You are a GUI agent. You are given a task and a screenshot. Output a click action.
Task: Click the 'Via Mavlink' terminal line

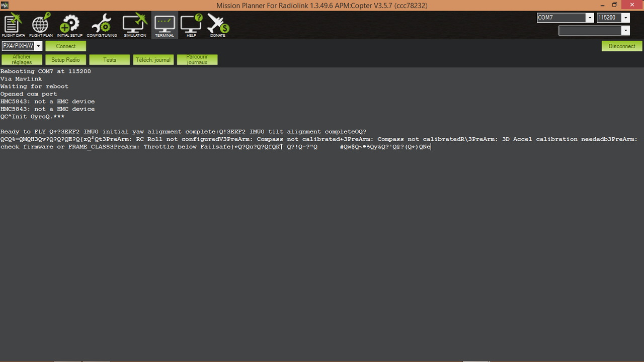(x=21, y=79)
